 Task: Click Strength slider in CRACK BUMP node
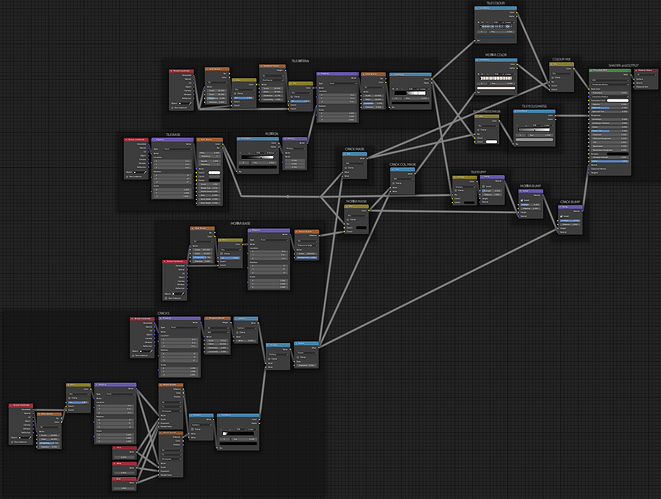coord(570,220)
